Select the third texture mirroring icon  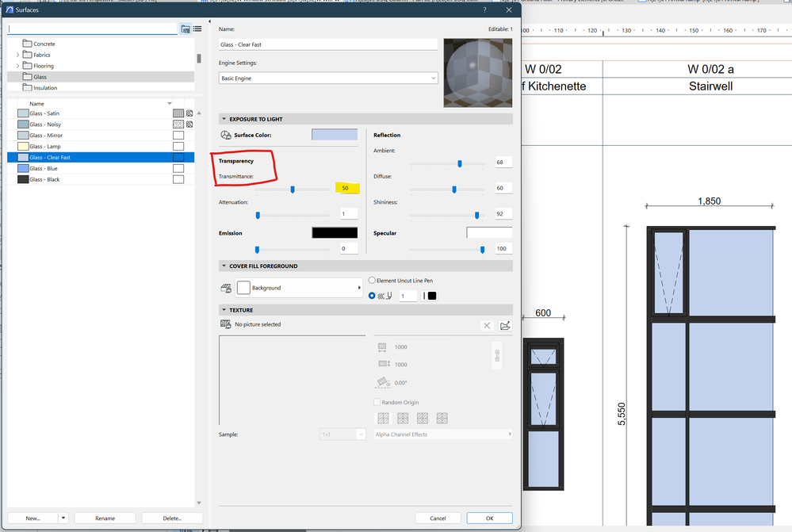[423, 419]
